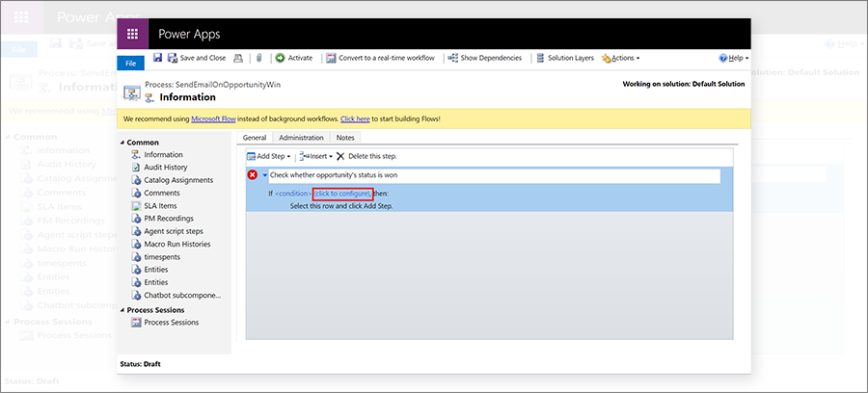Switch to the Administration tab
The height and width of the screenshot is (393, 868).
[301, 138]
